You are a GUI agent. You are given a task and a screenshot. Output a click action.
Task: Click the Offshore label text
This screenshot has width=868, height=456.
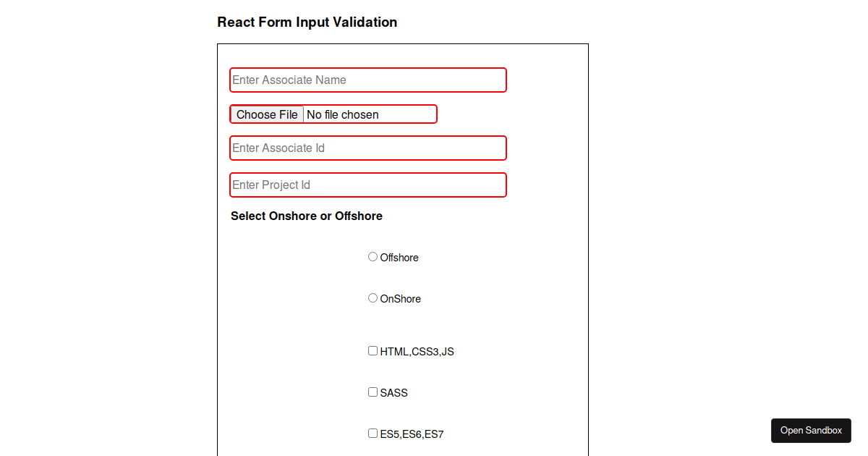[x=399, y=257]
